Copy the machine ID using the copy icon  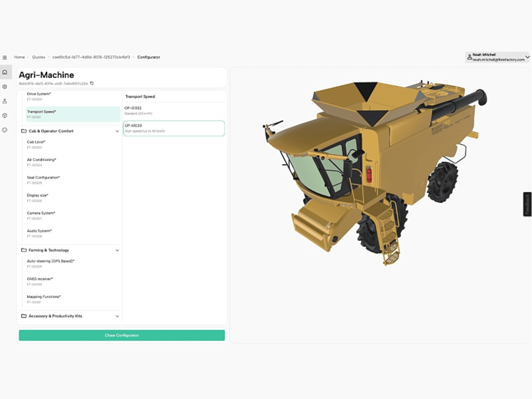pos(92,83)
